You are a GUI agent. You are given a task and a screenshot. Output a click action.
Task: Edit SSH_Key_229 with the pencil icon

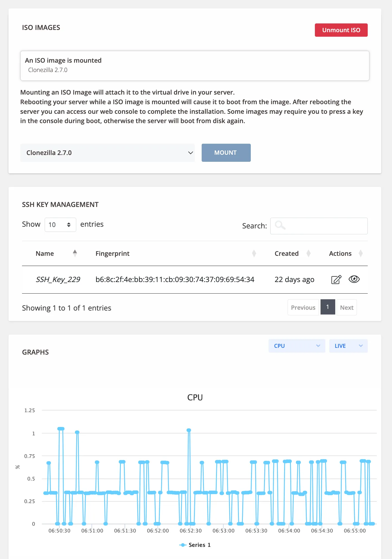coord(336,279)
